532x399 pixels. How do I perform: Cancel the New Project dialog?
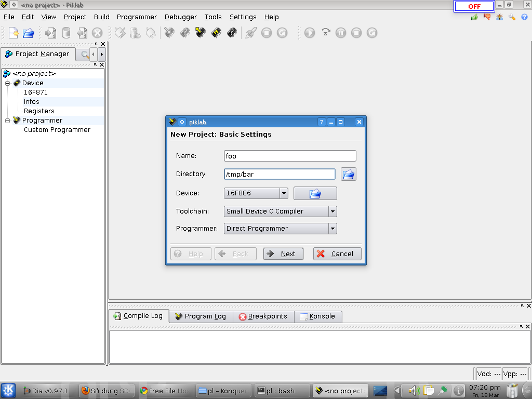[337, 254]
